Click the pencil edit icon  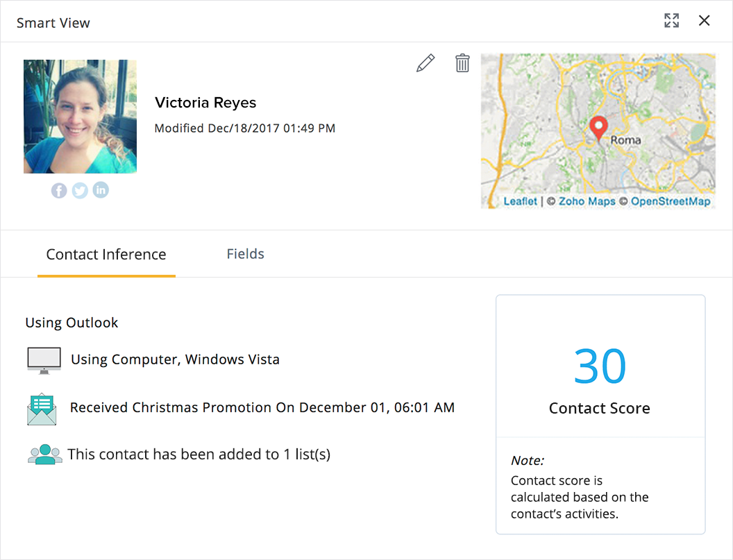point(426,63)
